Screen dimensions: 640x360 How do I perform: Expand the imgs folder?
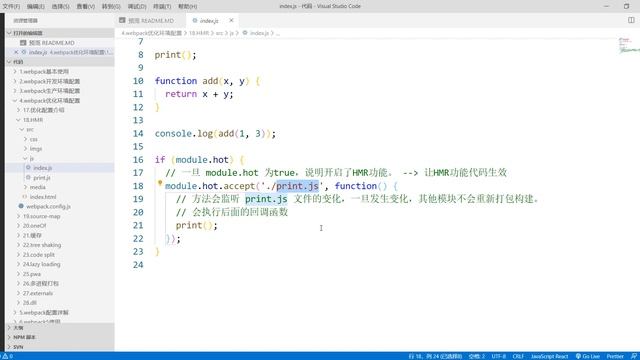click(60, 149)
